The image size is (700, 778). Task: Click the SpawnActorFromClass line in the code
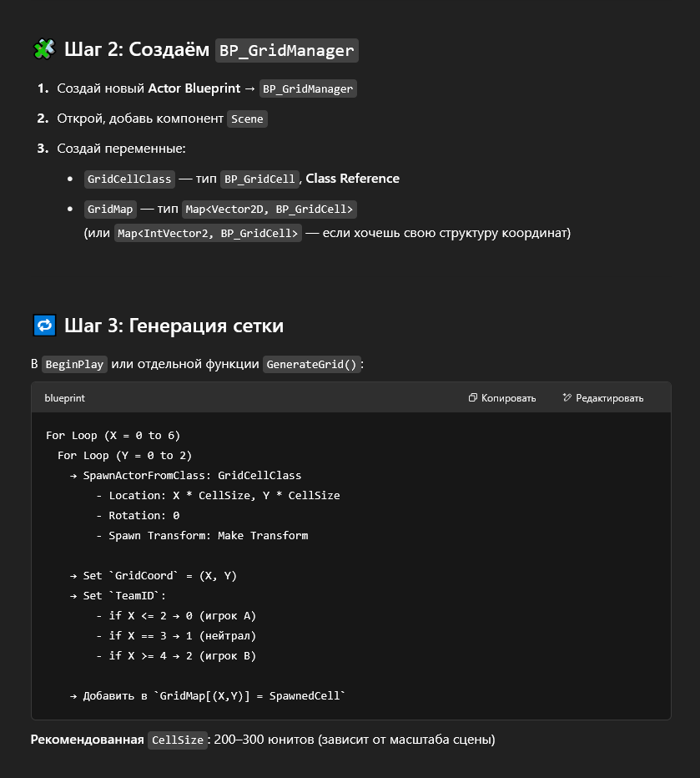pos(185,475)
